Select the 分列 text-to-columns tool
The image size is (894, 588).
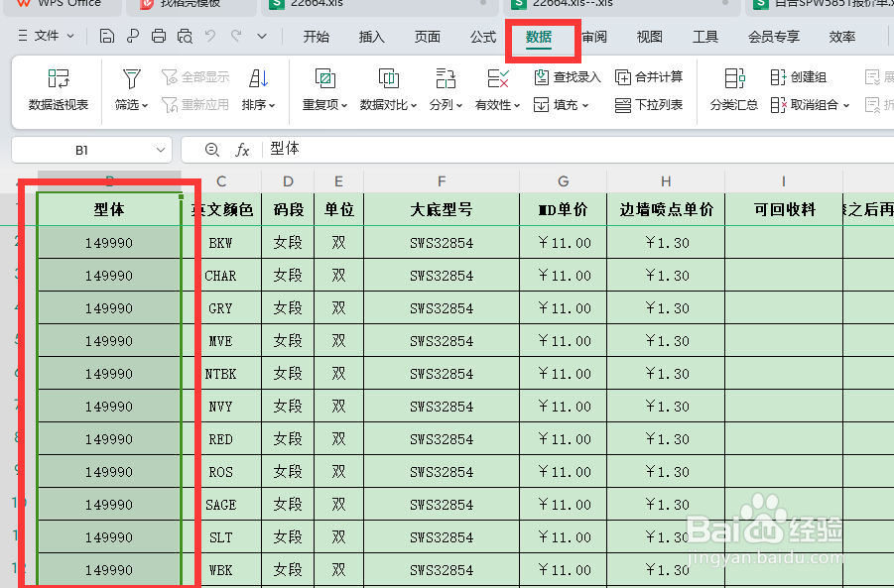point(447,91)
